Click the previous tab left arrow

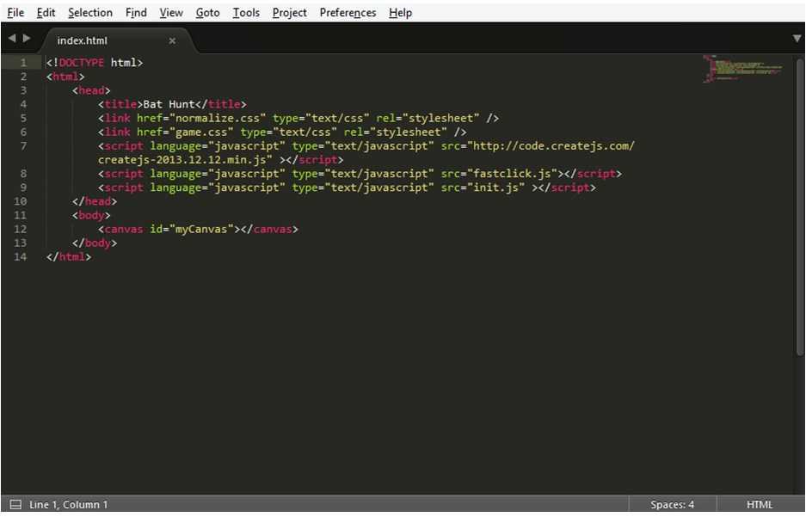click(12, 39)
